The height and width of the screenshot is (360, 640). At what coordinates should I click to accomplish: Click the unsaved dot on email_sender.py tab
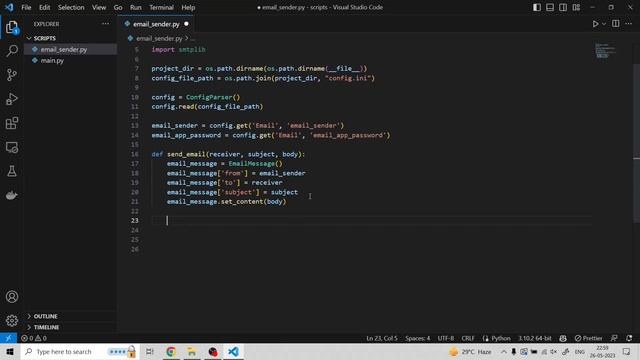187,24
